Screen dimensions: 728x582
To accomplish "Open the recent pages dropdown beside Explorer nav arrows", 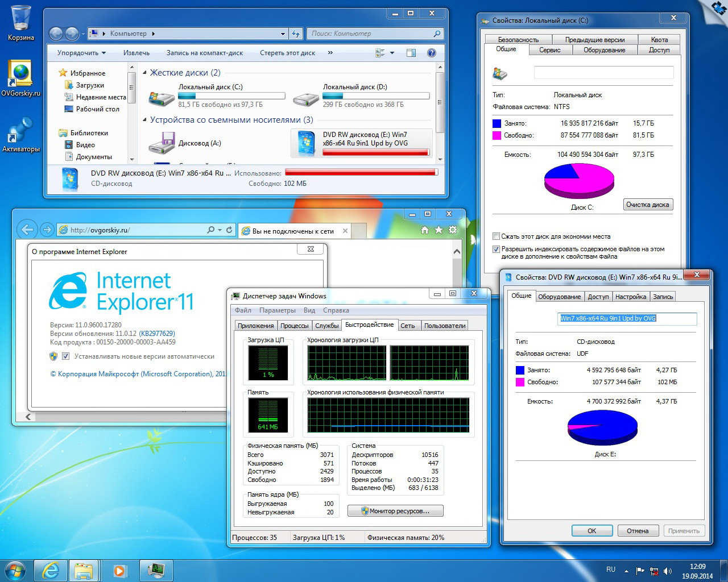I will [83, 34].
